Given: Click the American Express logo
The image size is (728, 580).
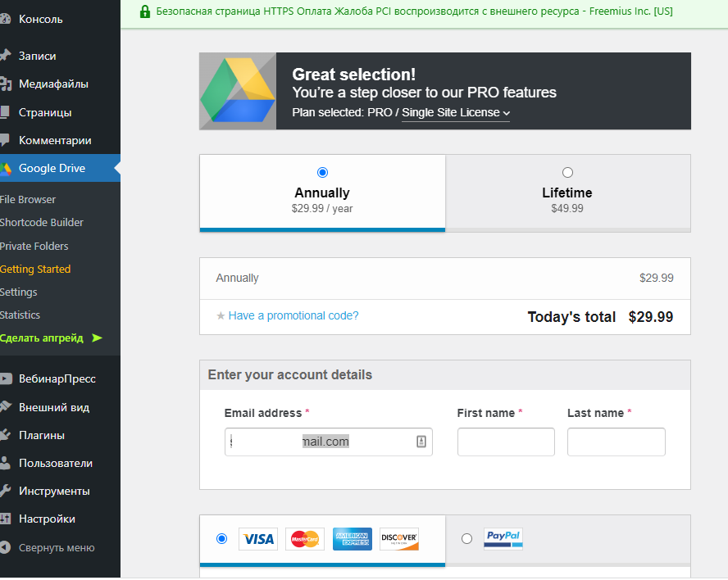Looking at the screenshot, I should [353, 539].
